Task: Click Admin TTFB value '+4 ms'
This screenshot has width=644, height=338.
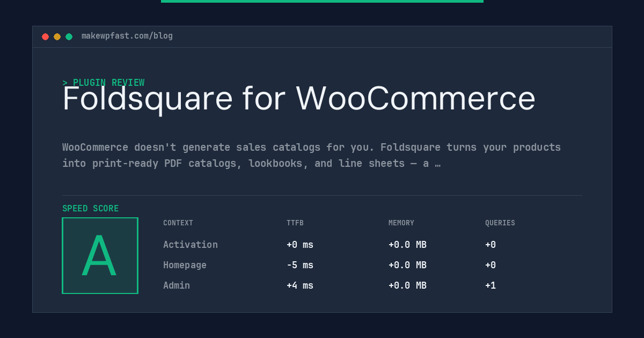Action: (x=300, y=285)
